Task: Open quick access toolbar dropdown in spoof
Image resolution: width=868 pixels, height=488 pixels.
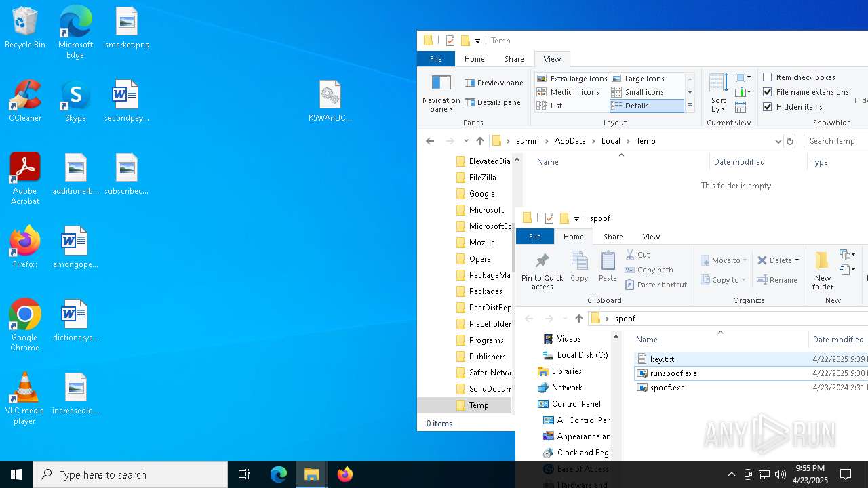Action: (576, 218)
